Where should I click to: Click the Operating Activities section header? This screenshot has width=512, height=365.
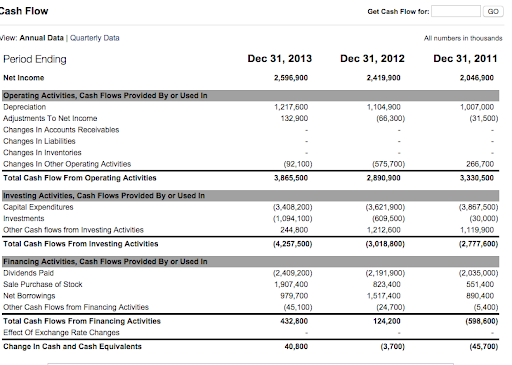click(x=250, y=96)
